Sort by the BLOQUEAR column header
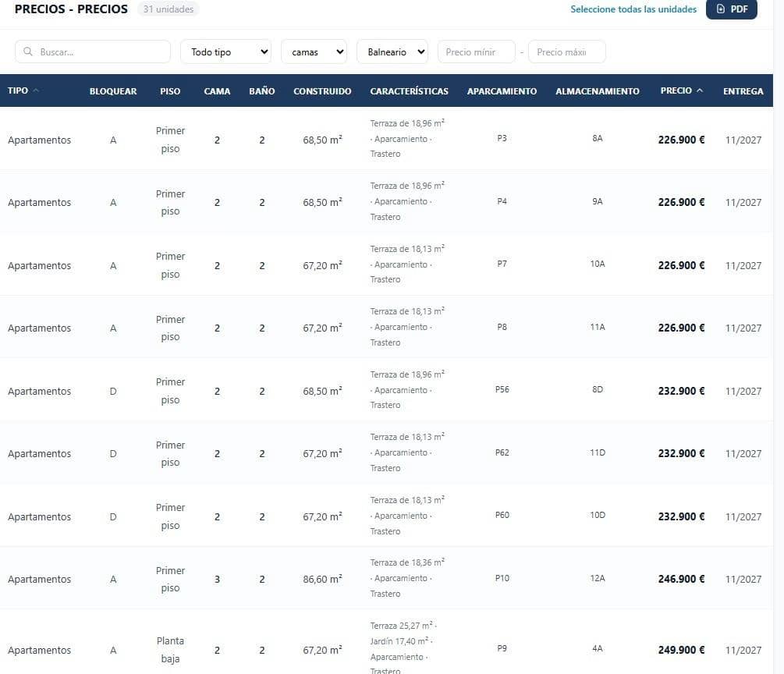The width and height of the screenshot is (784, 674). click(x=113, y=91)
